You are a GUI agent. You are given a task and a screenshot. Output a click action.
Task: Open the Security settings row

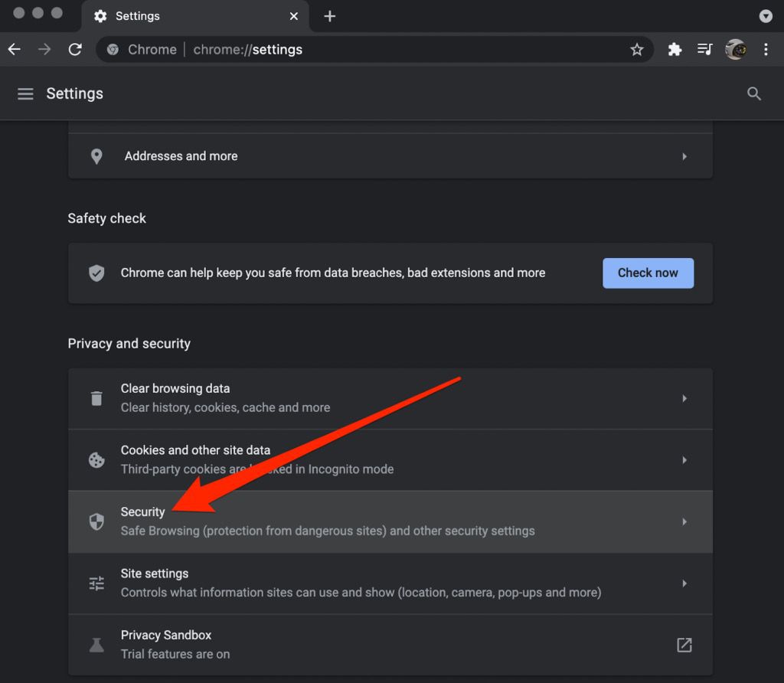click(390, 521)
